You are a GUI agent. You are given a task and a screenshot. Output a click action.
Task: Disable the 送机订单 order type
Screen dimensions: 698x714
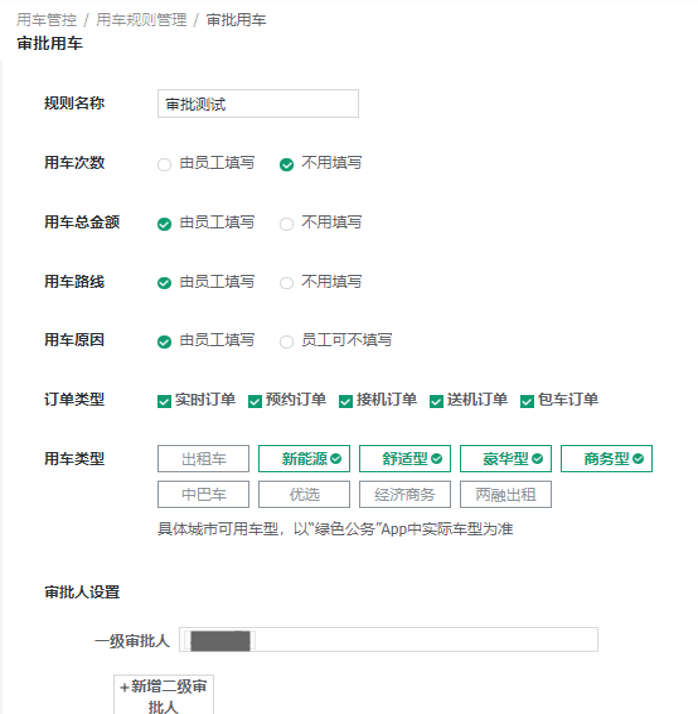pos(437,401)
